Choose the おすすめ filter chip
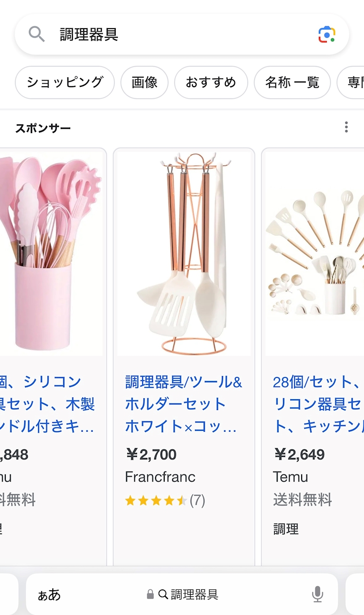The height and width of the screenshot is (615, 364). click(211, 82)
